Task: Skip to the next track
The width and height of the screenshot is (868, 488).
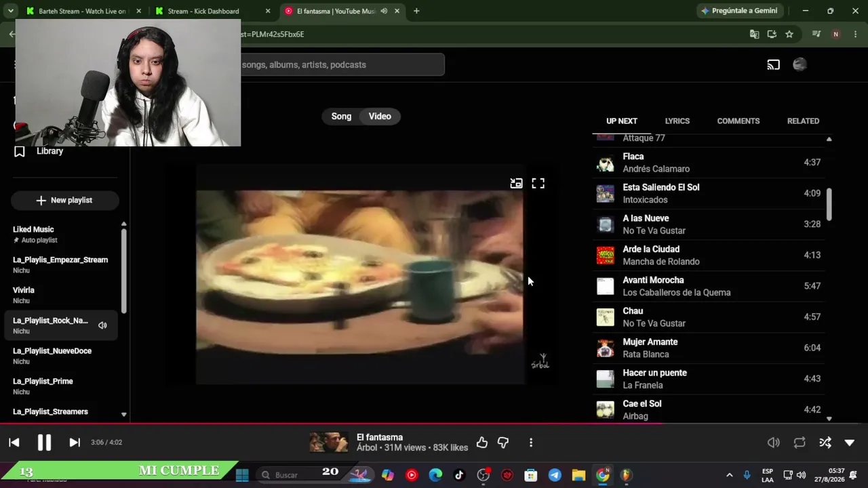Action: pyautogui.click(x=75, y=443)
